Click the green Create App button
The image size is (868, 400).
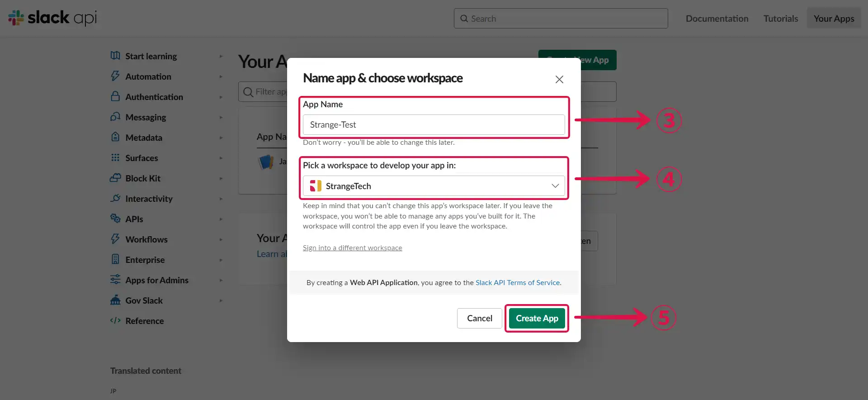pos(537,318)
